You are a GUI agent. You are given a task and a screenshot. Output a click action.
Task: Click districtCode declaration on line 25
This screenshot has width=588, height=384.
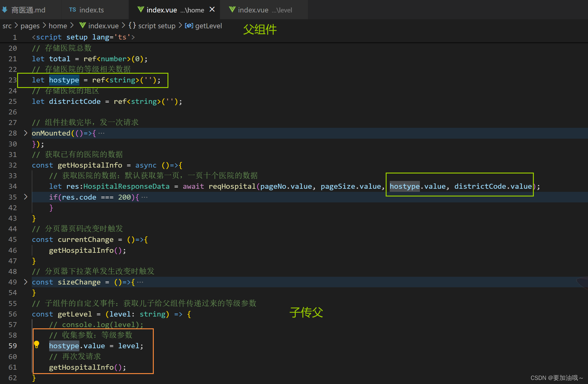pos(75,101)
